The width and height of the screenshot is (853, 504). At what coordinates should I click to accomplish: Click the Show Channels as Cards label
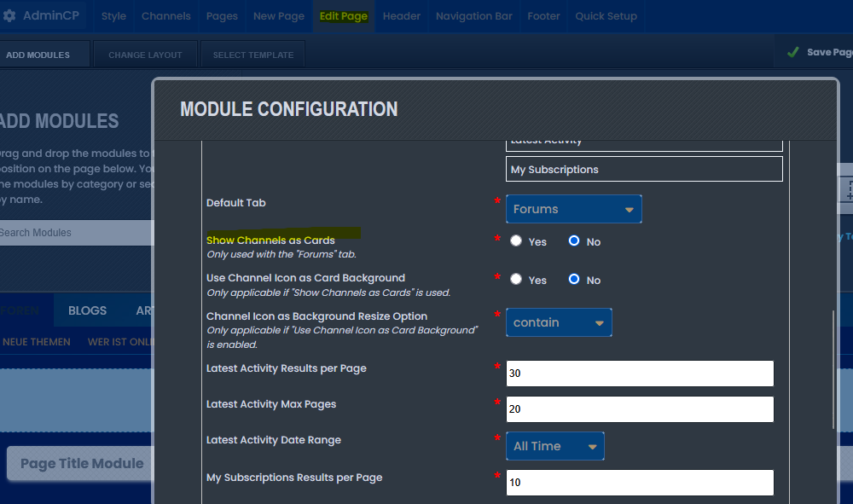click(x=270, y=240)
